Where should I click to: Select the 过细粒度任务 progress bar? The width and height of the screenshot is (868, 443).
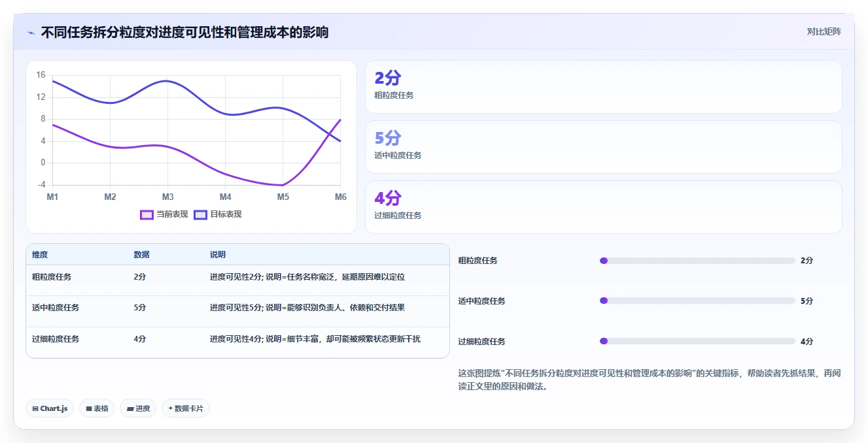pyautogui.click(x=697, y=342)
